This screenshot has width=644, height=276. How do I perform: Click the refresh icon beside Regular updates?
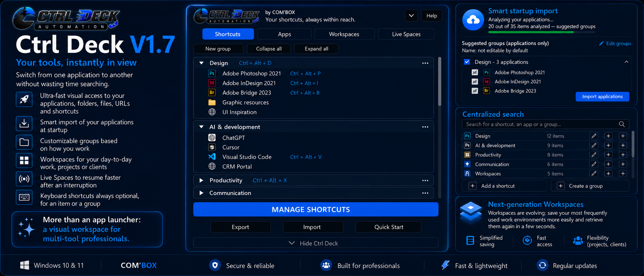click(x=542, y=265)
